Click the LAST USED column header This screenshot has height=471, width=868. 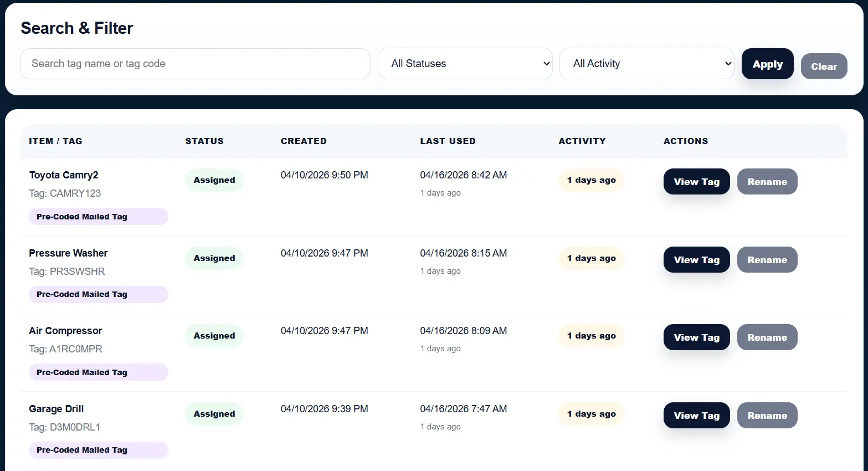click(448, 141)
